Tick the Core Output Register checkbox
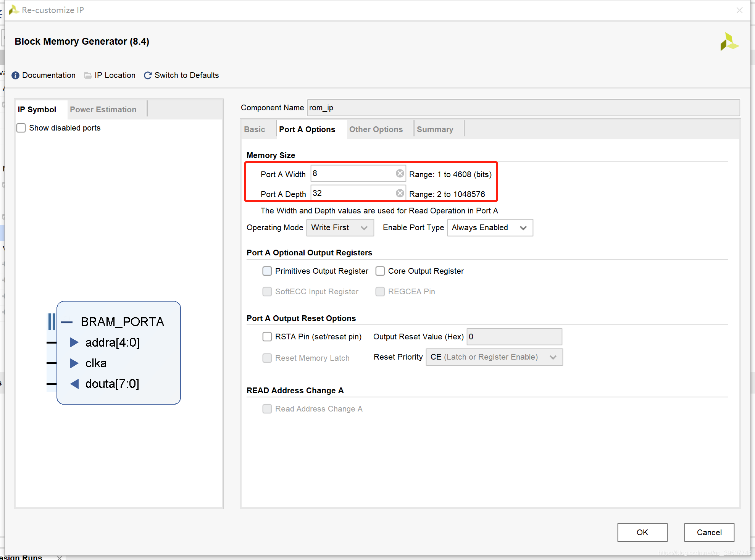This screenshot has height=560, width=755. pos(380,271)
